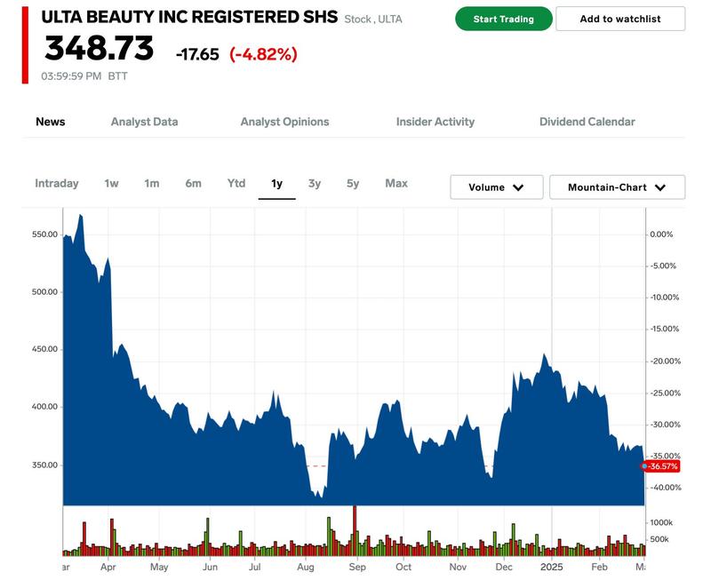Click the Start Trading button

click(503, 19)
